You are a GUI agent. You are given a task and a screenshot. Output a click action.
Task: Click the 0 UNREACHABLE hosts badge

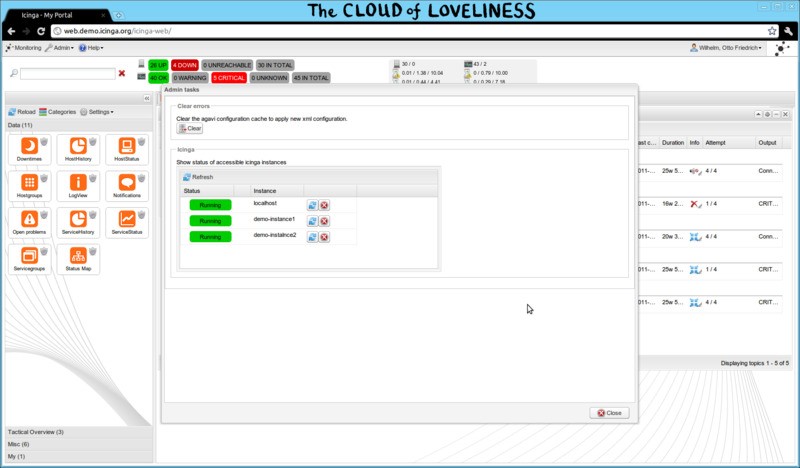227,65
